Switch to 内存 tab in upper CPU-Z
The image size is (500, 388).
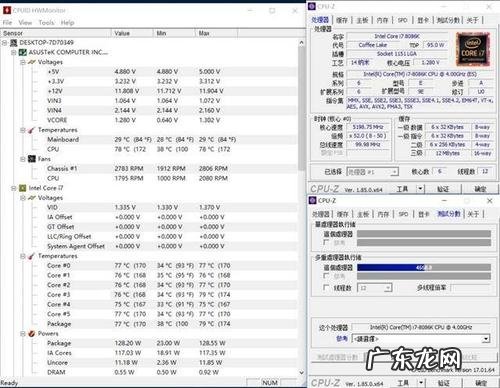pyautogui.click(x=382, y=20)
